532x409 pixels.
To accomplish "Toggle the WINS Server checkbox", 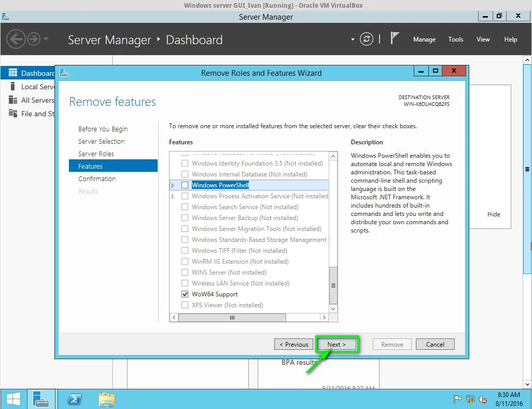I will (x=185, y=272).
